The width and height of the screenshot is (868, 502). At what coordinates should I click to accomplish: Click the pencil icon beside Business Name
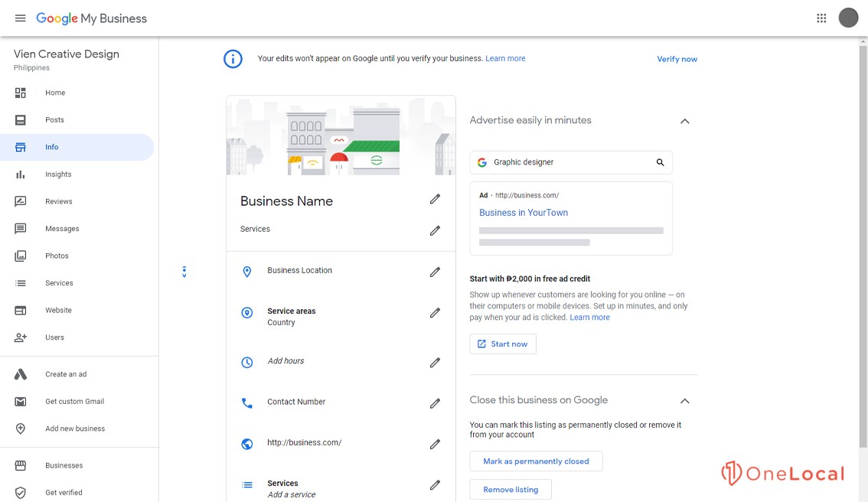coord(435,199)
